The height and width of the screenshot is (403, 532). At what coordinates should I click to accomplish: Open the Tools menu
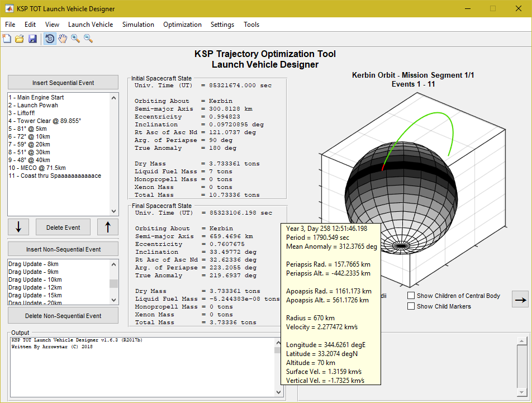(251, 25)
